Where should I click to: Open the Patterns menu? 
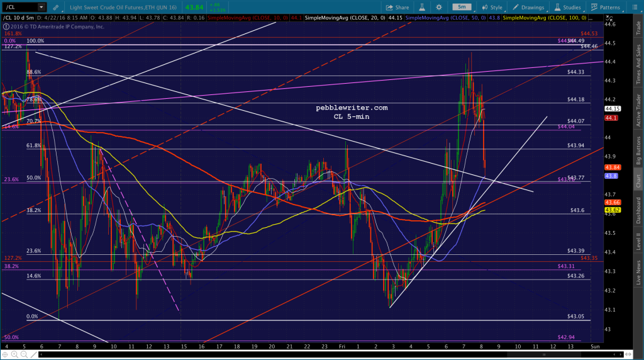tap(606, 8)
